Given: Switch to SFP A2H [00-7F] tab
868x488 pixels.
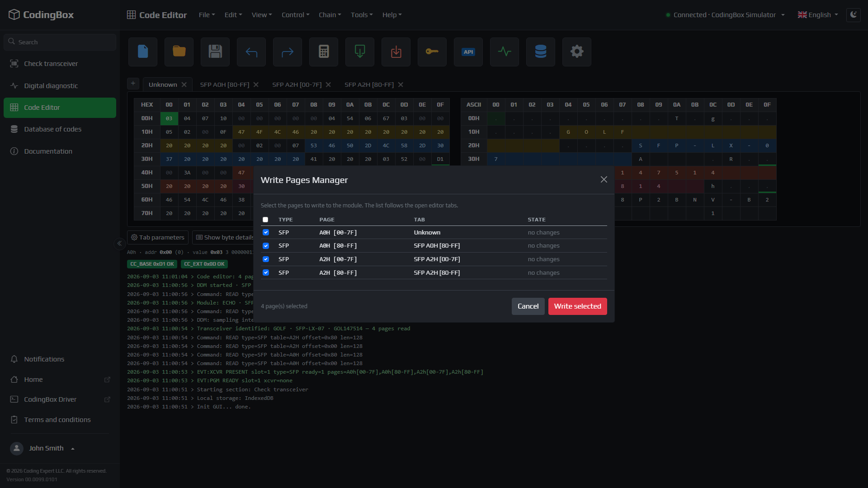Looking at the screenshot, I should 297,84.
